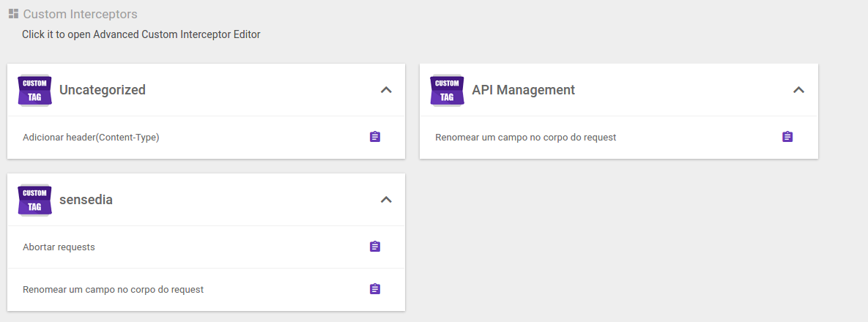Select the Abortar requests interceptor
The width and height of the screenshot is (868, 322).
click(x=59, y=247)
